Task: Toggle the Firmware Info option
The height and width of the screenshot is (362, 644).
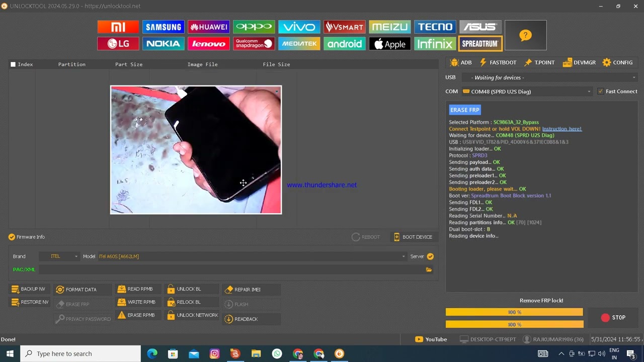Action: pyautogui.click(x=12, y=237)
